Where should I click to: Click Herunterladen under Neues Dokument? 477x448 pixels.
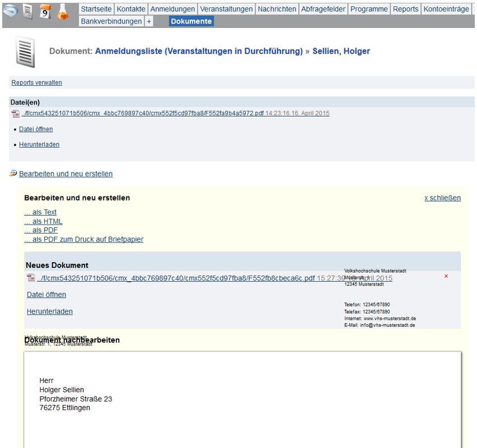click(x=50, y=311)
